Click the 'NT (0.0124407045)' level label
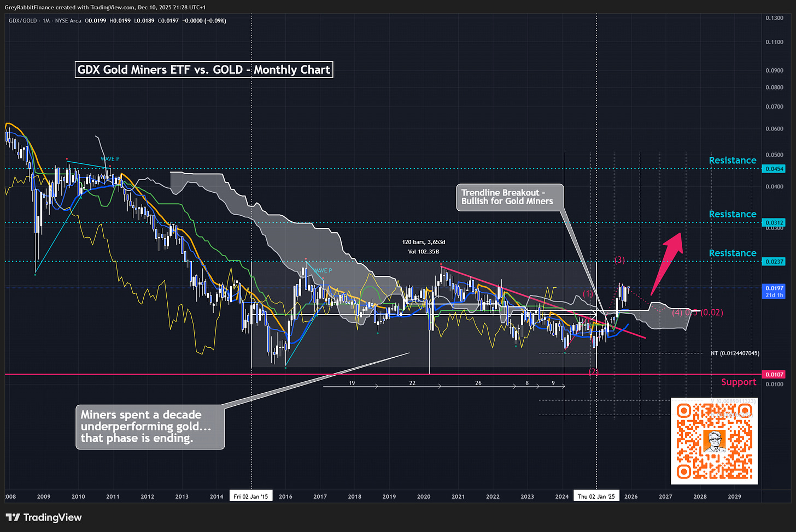Image resolution: width=796 pixels, height=532 pixels. 735,353
